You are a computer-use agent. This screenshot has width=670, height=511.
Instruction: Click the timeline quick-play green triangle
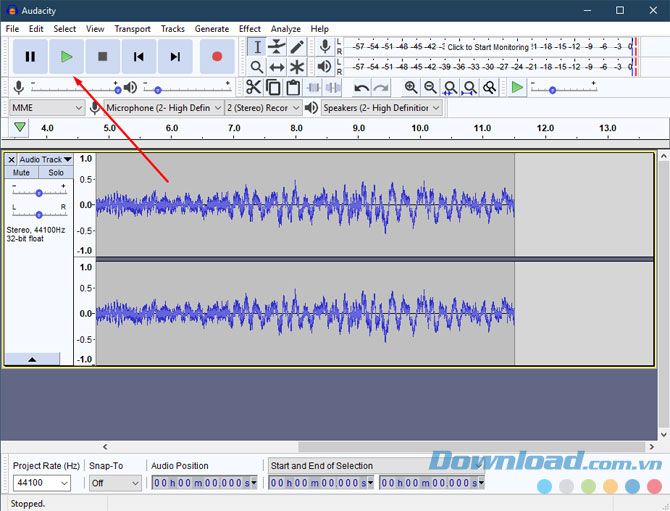pyautogui.click(x=20, y=127)
